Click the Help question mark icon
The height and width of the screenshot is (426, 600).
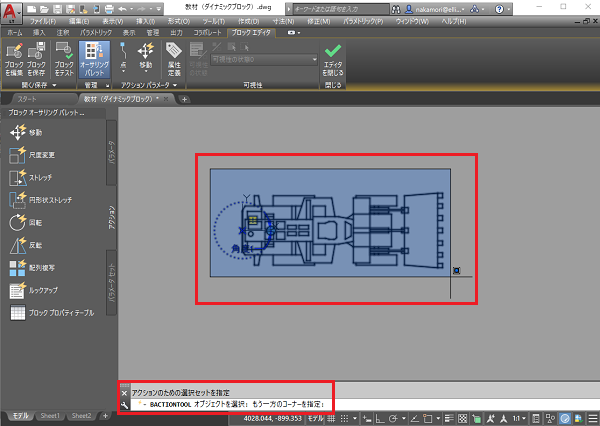pyautogui.click(x=499, y=9)
